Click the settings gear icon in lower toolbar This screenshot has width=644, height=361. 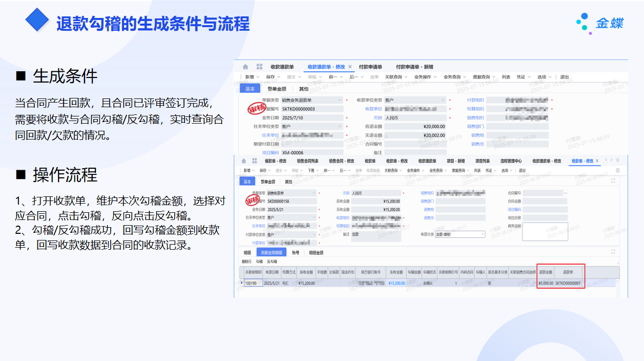coord(617,170)
